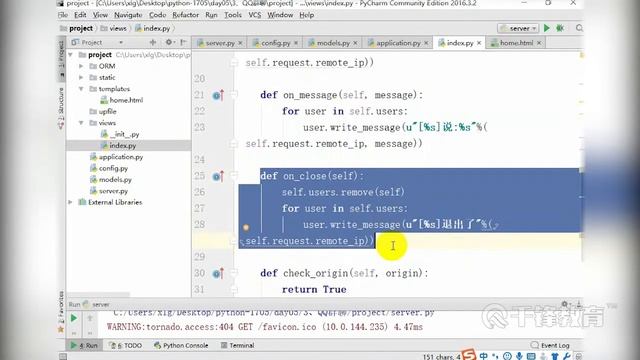The width and height of the screenshot is (640, 360).
Task: Open the Tools menu
Action: coord(233,15)
